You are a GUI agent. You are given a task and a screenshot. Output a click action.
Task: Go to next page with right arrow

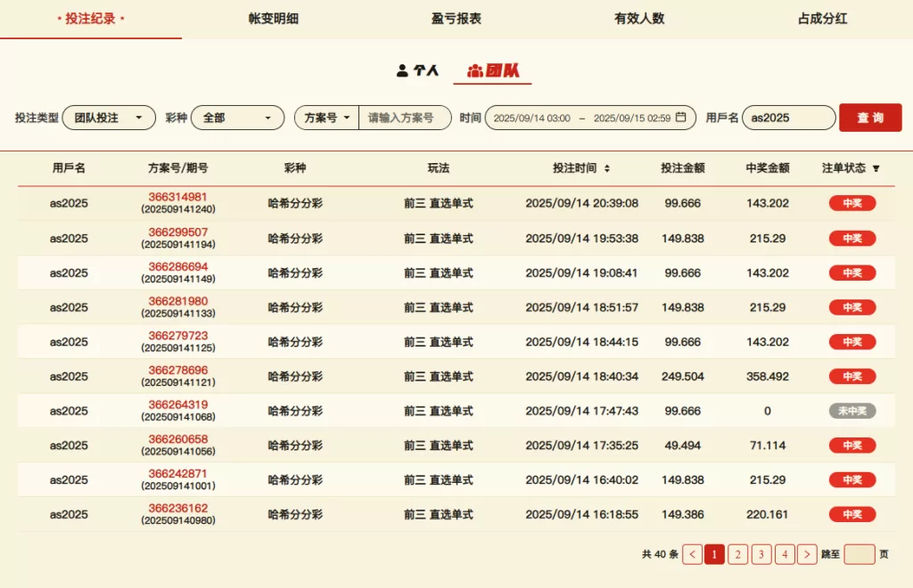[x=807, y=554]
